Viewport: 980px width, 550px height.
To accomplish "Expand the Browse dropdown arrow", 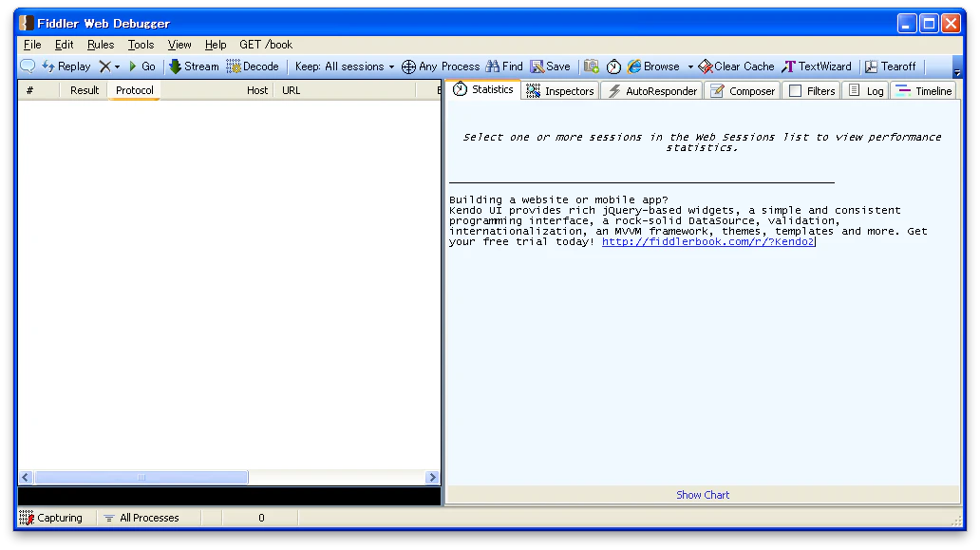I will 690,66.
